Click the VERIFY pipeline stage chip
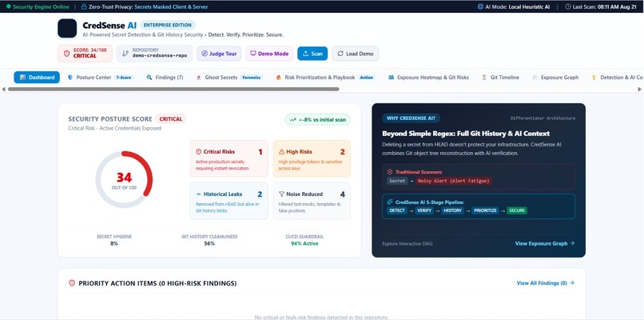Viewport: 644px width, 320px height. (x=423, y=210)
